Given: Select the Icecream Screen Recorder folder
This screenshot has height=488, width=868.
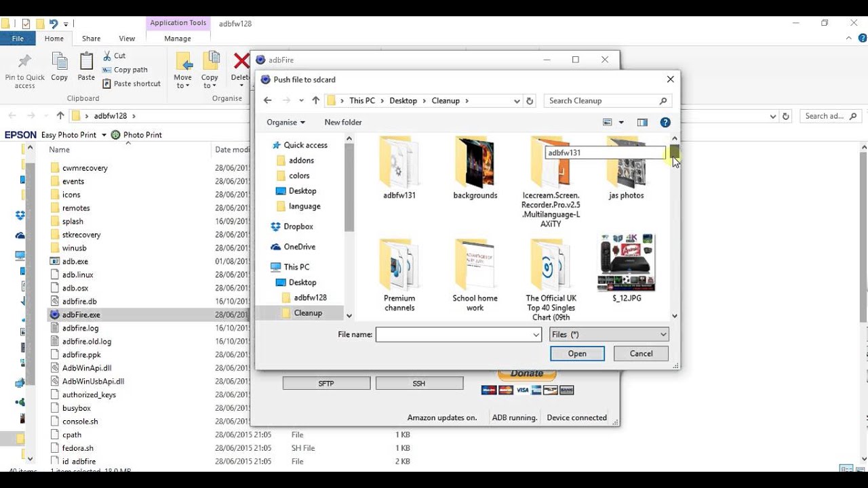Looking at the screenshot, I should pos(551,182).
